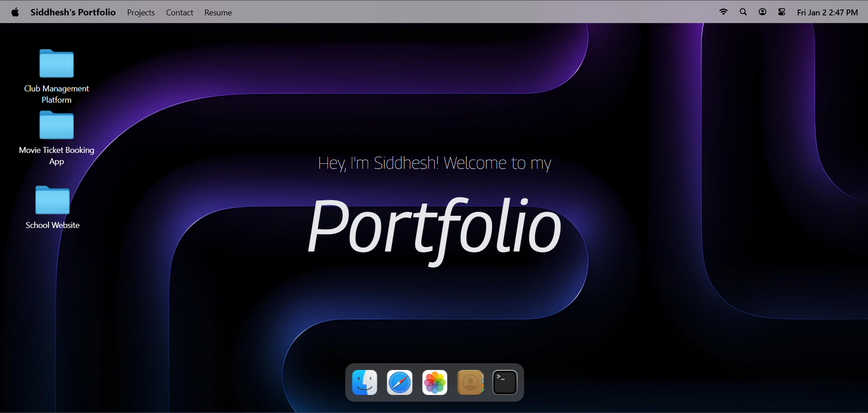Open the user account icon in the menu bar
The width and height of the screenshot is (868, 413).
[x=762, y=12]
